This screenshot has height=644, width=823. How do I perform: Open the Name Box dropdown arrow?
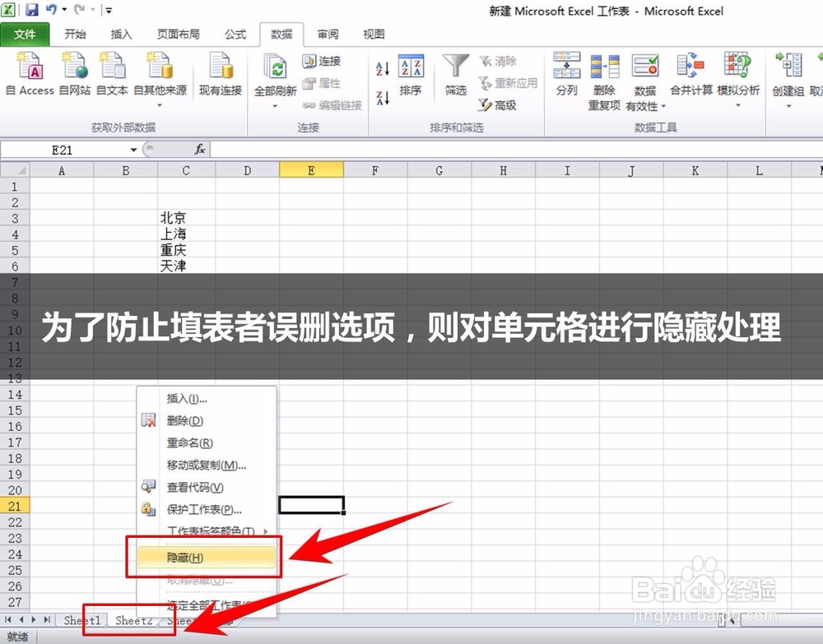pyautogui.click(x=133, y=151)
